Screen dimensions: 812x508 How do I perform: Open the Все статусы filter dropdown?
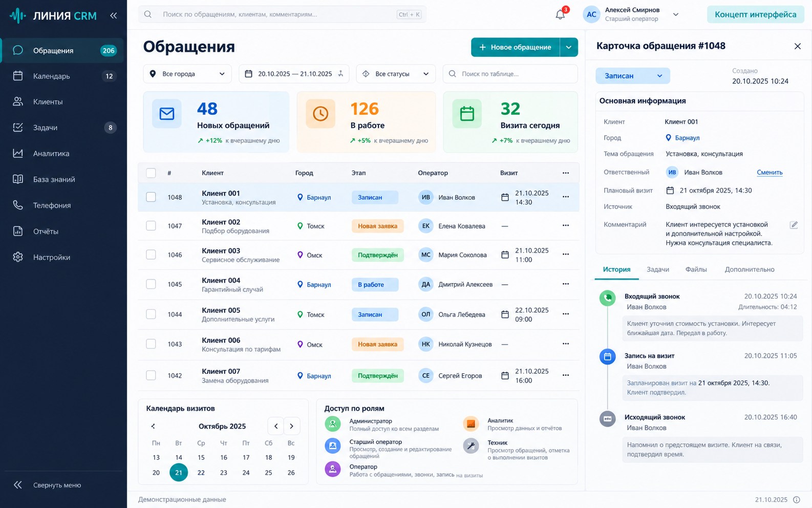coord(396,74)
